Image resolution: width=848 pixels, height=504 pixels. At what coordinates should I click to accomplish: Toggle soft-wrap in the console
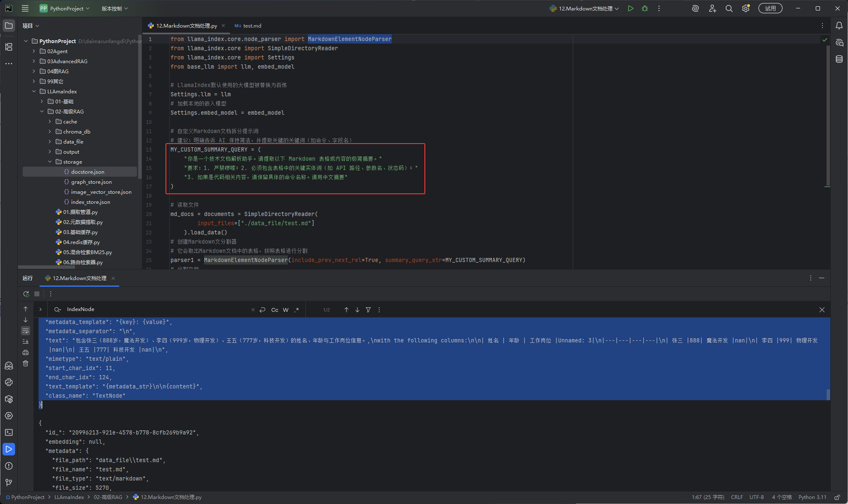pyautogui.click(x=26, y=331)
